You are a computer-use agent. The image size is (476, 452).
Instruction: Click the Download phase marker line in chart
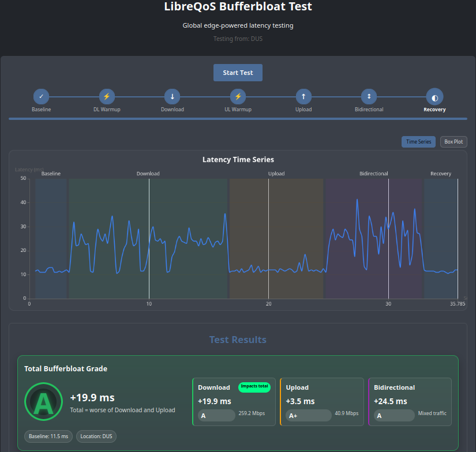point(149,239)
